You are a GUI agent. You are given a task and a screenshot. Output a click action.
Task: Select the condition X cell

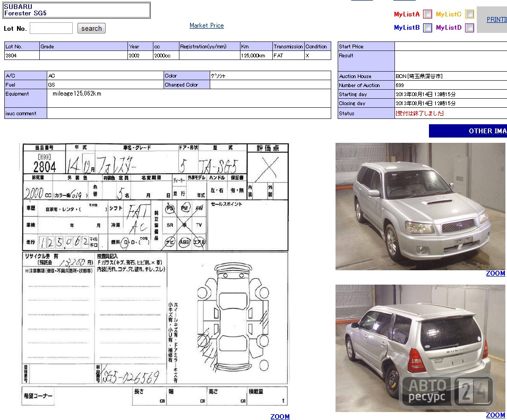click(317, 55)
